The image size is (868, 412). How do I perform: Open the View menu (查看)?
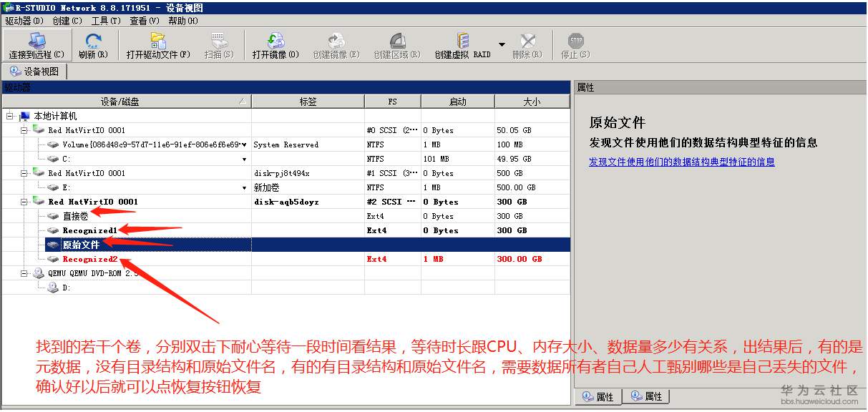pyautogui.click(x=144, y=21)
